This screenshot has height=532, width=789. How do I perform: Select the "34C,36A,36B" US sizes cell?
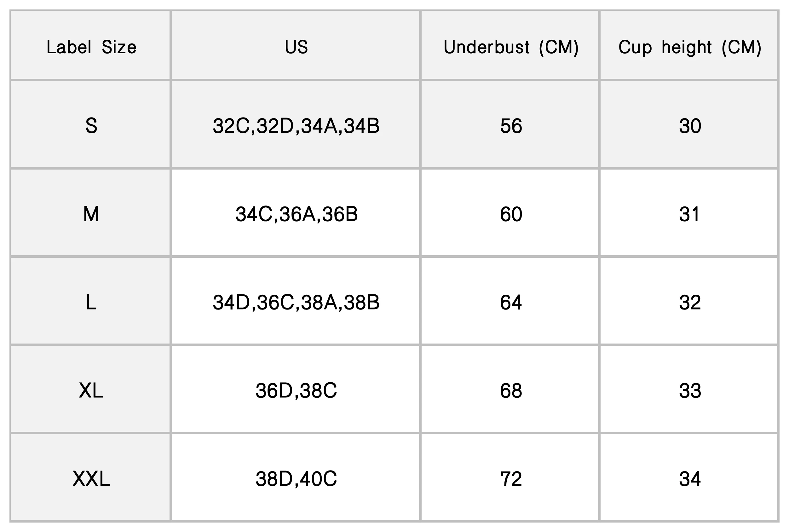296,214
